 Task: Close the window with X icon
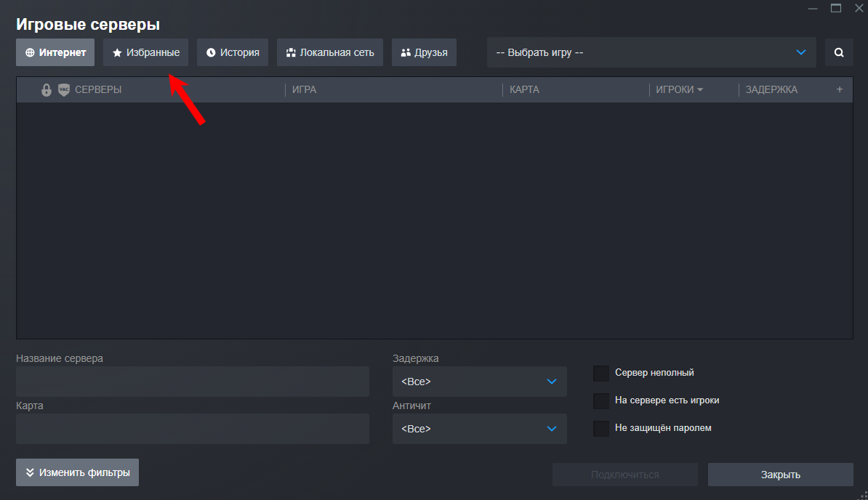coord(859,8)
